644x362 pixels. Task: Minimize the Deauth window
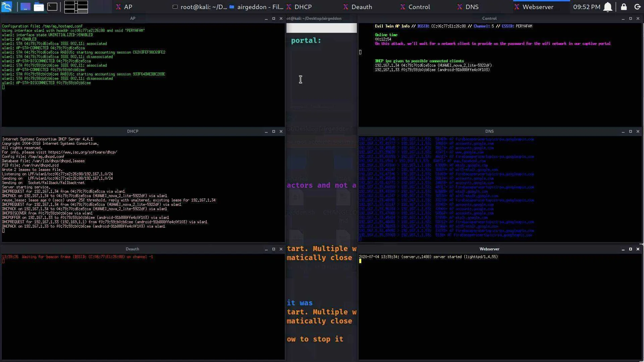pos(266,249)
